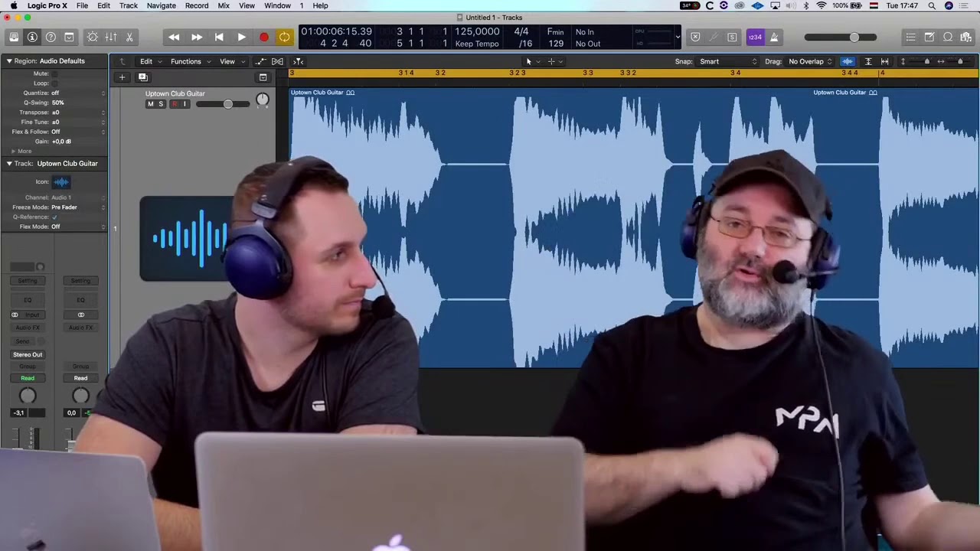
Task: Collapse the Track Uptown Club Guitar section
Action: 9,164
